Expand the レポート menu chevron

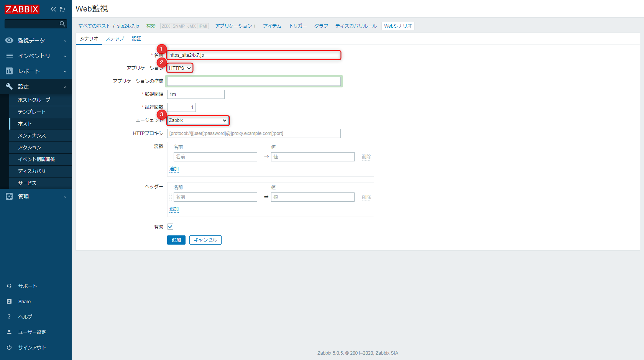coord(65,71)
